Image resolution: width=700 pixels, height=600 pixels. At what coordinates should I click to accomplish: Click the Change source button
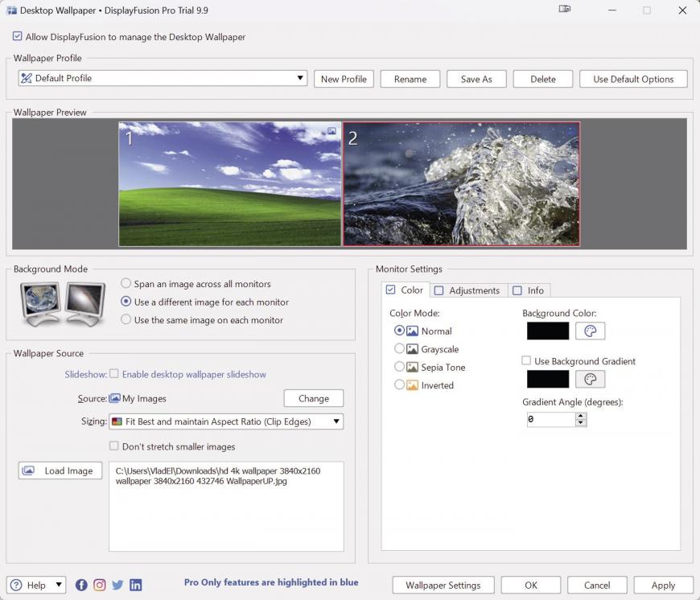point(314,398)
